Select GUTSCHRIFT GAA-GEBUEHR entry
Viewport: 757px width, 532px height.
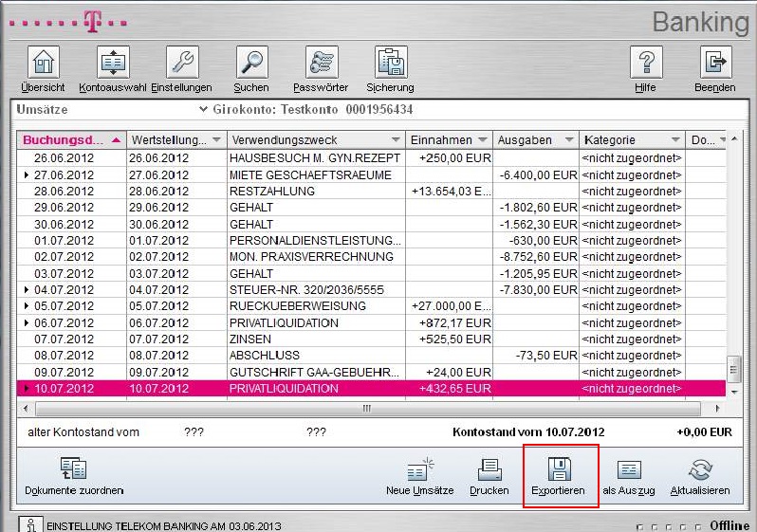314,372
